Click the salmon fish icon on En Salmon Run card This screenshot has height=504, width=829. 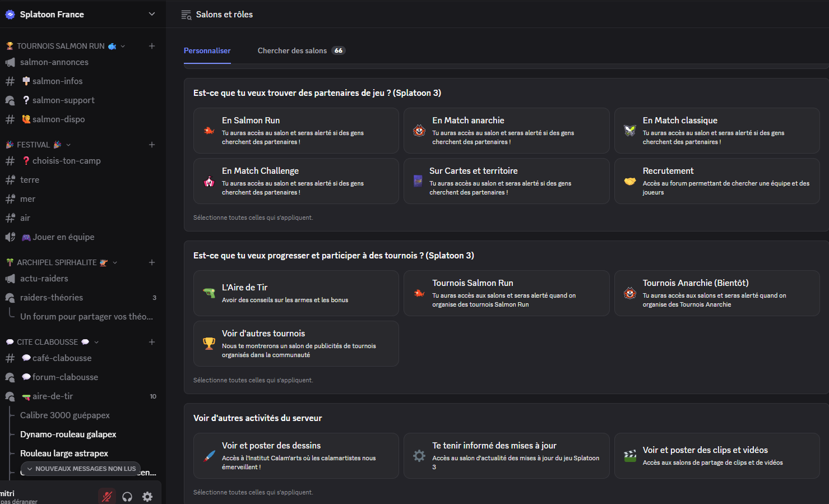(209, 131)
